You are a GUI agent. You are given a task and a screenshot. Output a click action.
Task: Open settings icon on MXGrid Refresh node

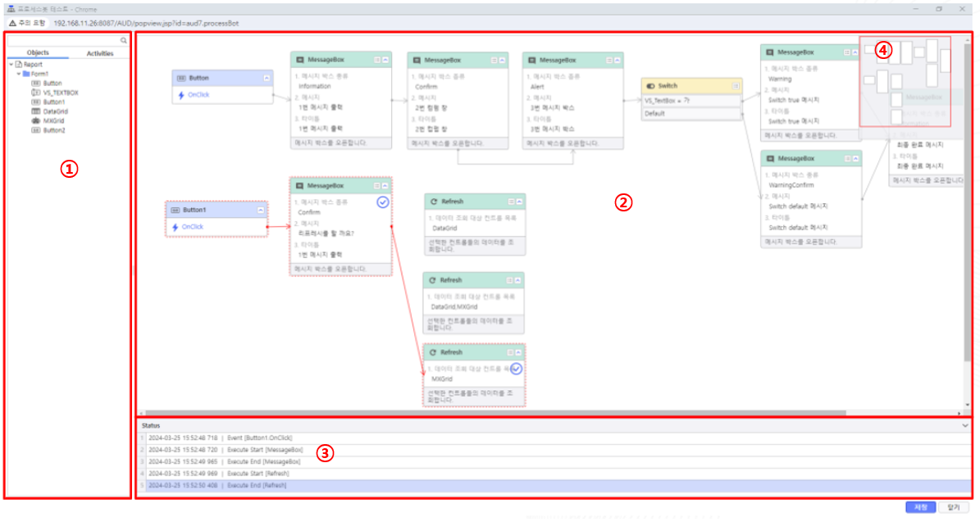point(510,353)
